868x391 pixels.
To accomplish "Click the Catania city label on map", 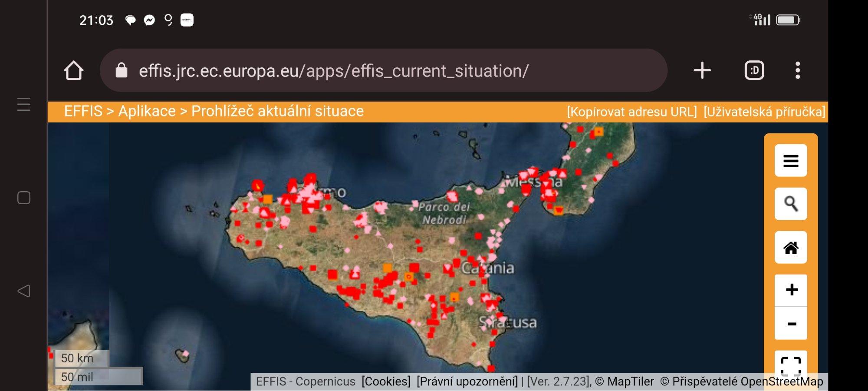I will pos(488,268).
